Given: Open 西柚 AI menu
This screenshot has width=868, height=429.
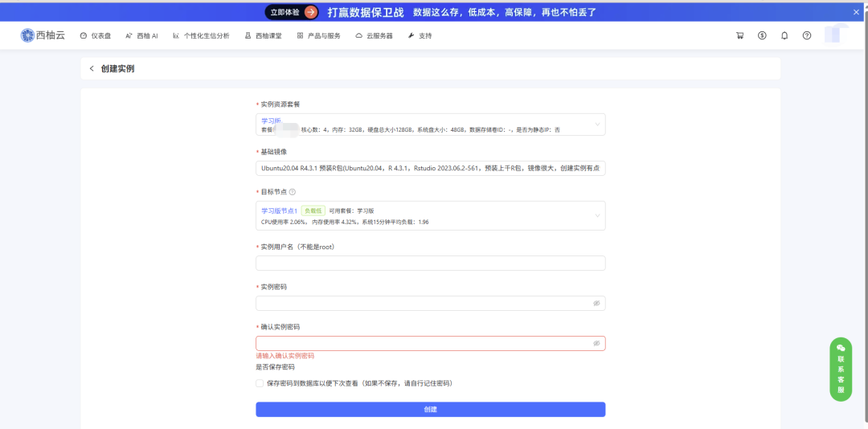Looking at the screenshot, I should (x=141, y=35).
